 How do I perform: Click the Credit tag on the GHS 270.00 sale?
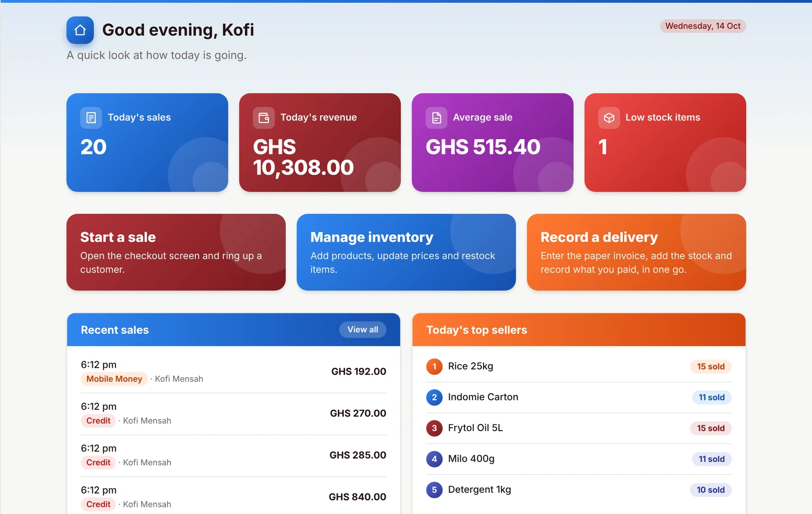coord(98,421)
